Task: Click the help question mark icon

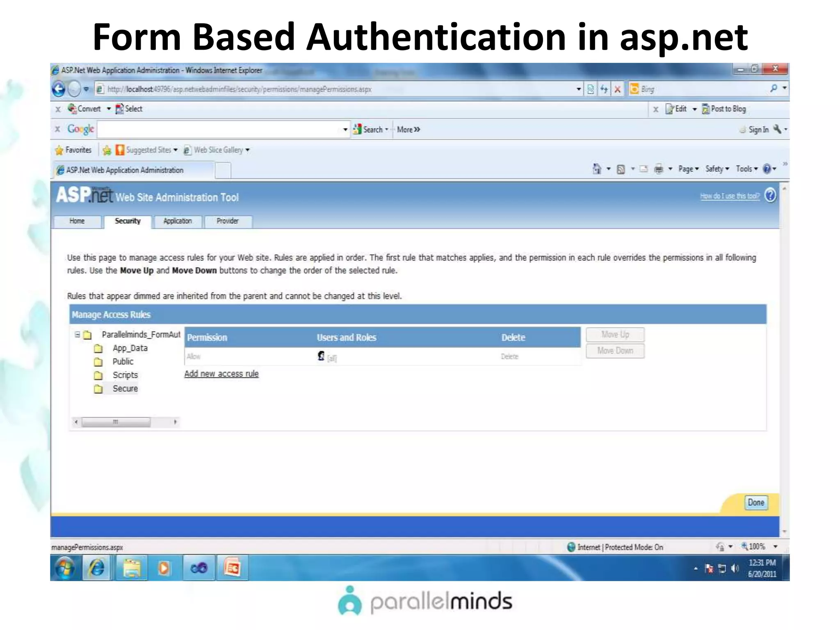Action: (x=770, y=195)
